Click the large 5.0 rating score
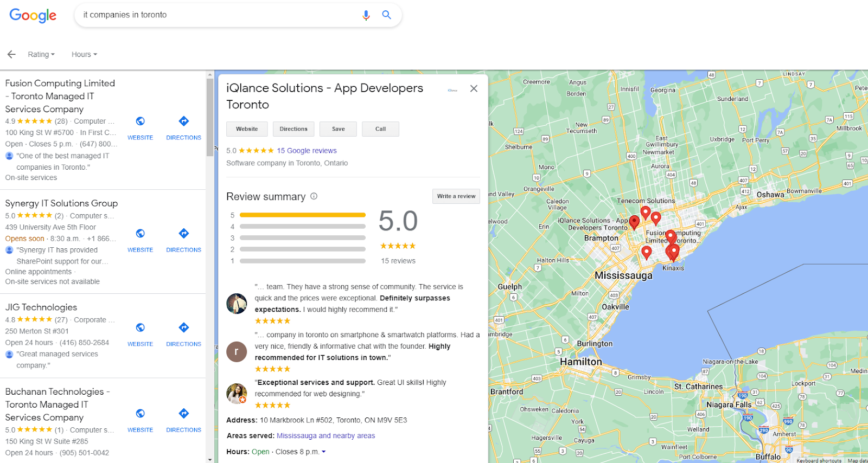868x463 pixels. [398, 221]
